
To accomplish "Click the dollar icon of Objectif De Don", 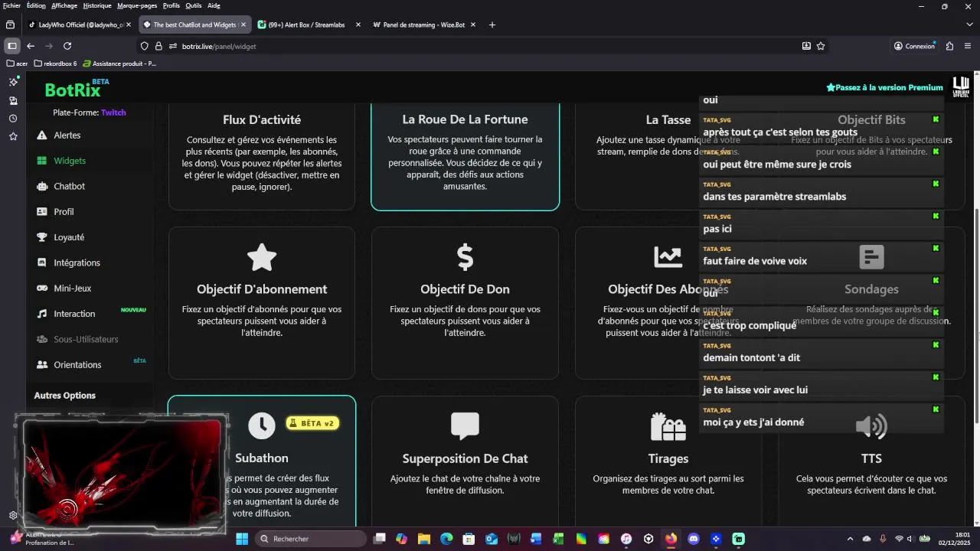I will 465,257.
